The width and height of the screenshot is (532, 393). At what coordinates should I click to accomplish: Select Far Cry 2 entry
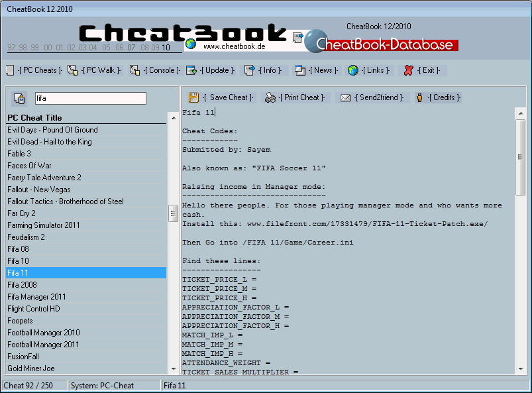[86, 213]
